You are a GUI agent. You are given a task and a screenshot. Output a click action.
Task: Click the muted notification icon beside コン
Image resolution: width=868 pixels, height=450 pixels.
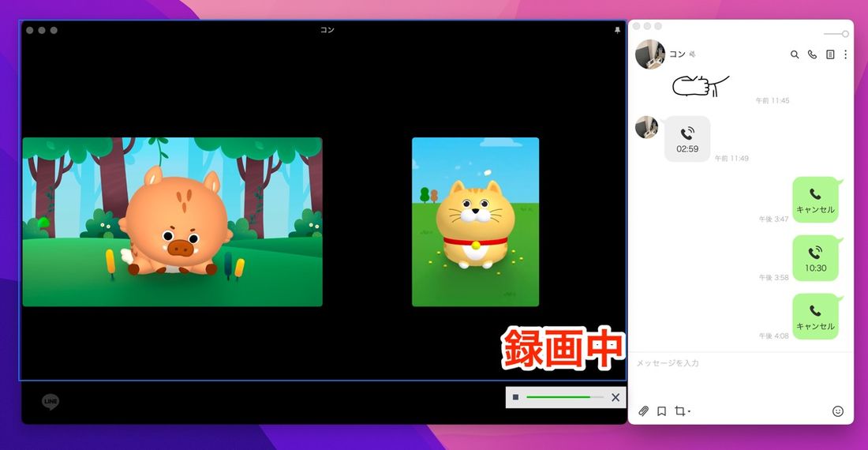[692, 54]
